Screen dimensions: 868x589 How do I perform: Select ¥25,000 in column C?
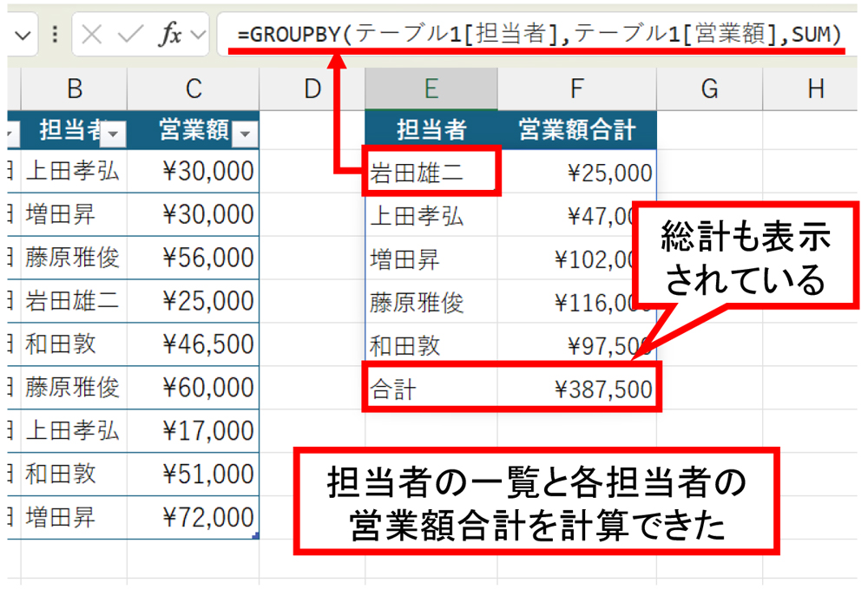(x=194, y=301)
